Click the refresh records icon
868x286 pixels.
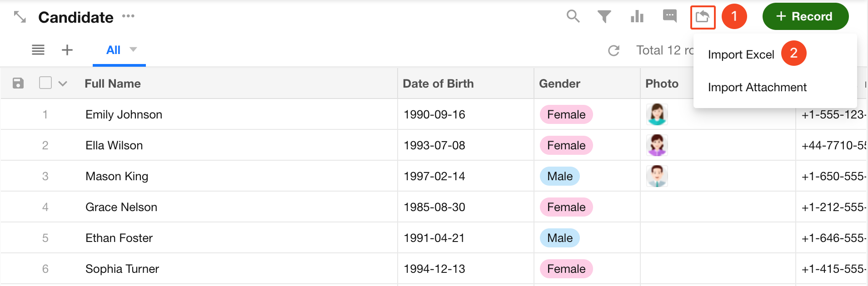coord(614,50)
